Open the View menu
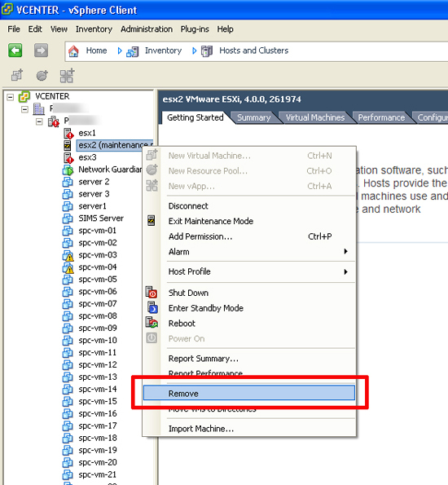Viewport: 448px width, 485px height. [x=59, y=29]
